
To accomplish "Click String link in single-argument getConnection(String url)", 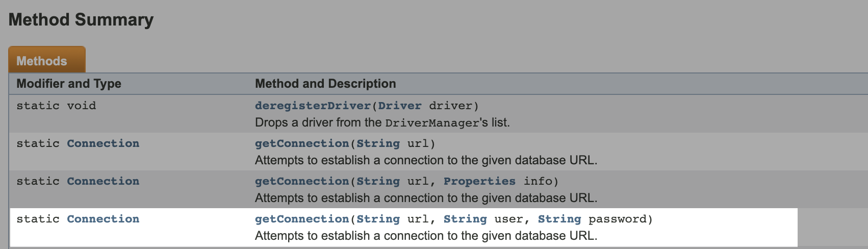I will pyautogui.click(x=378, y=143).
